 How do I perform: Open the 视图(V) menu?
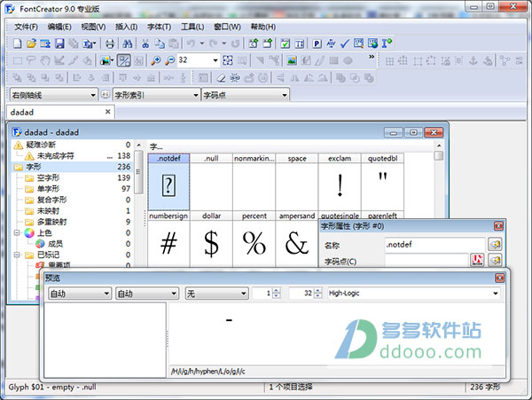tap(93, 27)
